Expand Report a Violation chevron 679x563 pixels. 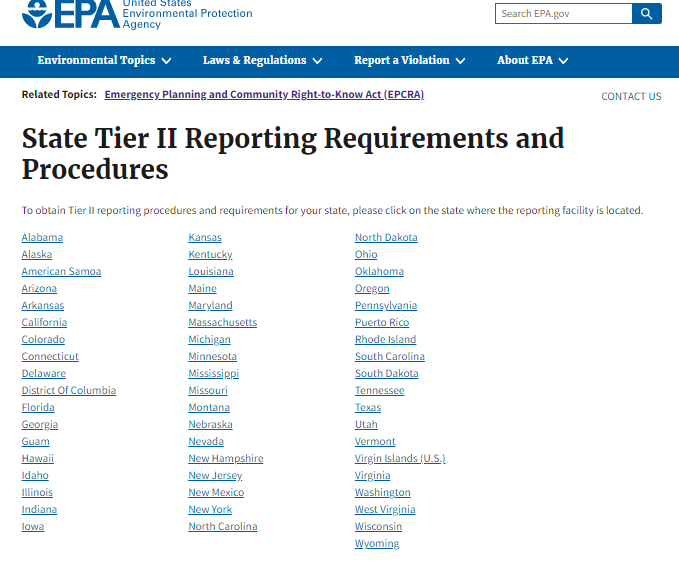pyautogui.click(x=461, y=61)
